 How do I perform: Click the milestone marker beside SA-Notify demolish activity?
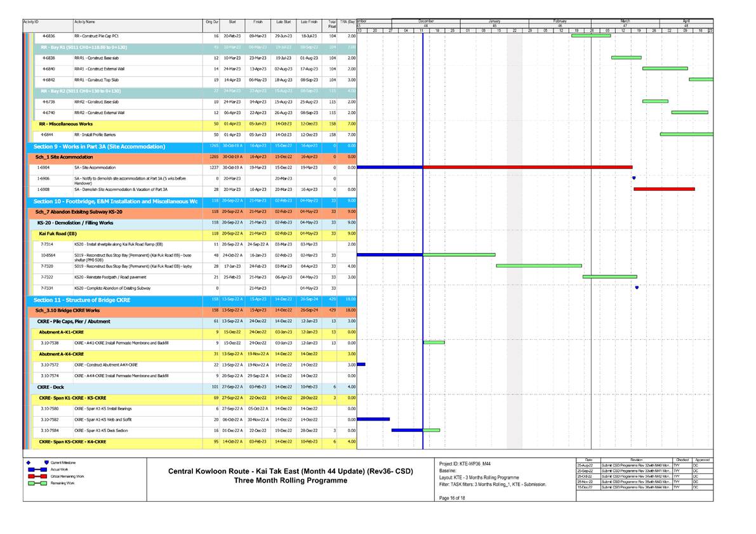point(633,178)
